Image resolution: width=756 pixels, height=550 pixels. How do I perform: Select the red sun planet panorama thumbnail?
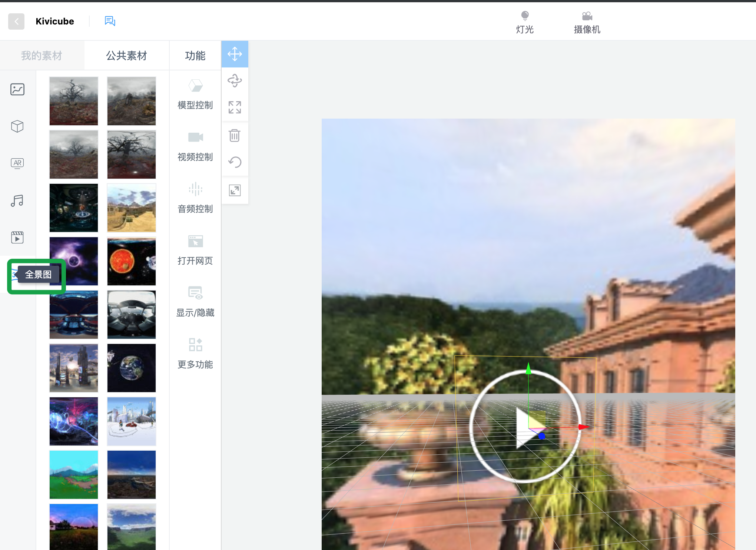pos(131,261)
